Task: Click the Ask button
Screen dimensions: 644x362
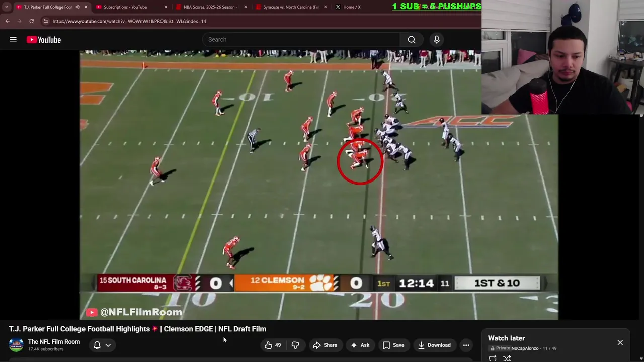Action: (360, 345)
